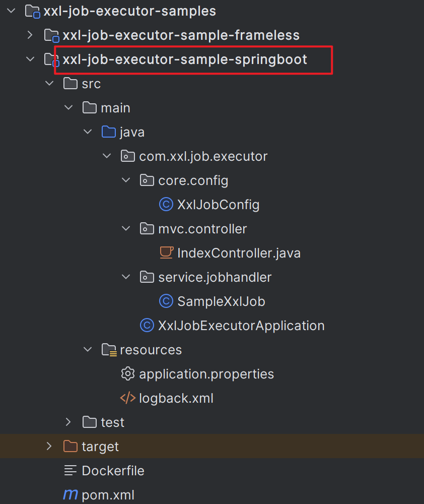Screen dimensions: 424x504
Task: Collapse the service.jobhandler package chevron
Action: (x=126, y=277)
